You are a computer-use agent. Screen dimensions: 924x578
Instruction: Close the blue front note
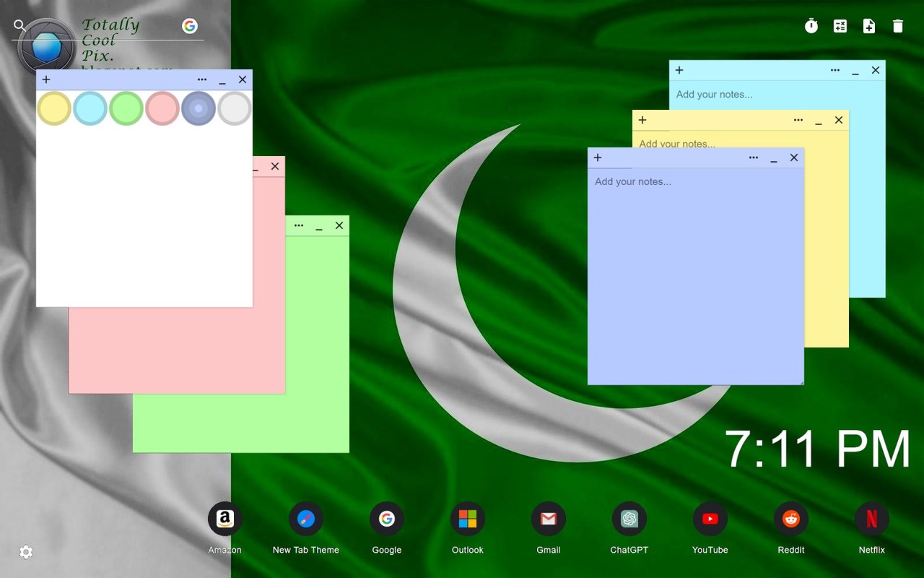tap(794, 158)
